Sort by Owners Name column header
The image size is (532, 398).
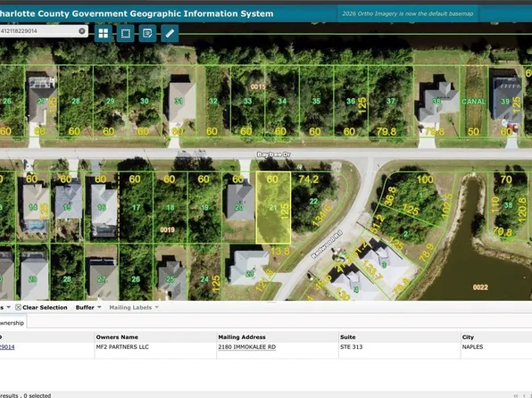point(117,337)
